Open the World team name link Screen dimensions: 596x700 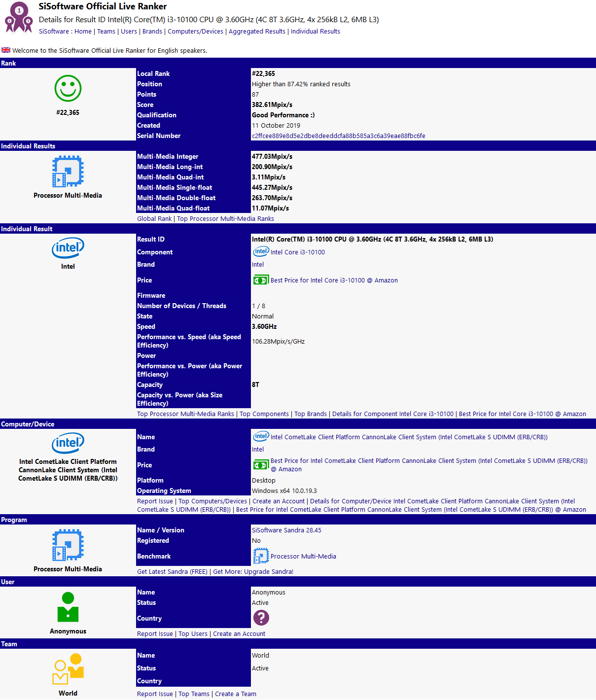pyautogui.click(x=260, y=656)
